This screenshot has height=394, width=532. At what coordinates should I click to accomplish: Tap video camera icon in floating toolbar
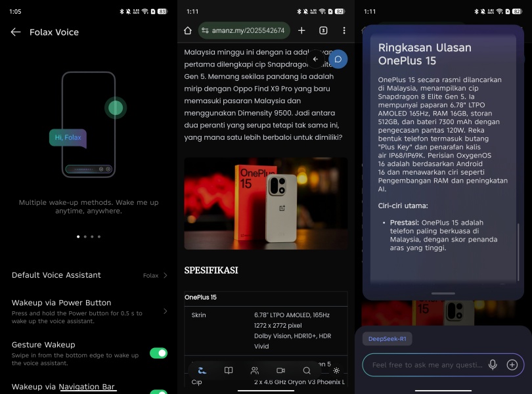click(x=280, y=370)
